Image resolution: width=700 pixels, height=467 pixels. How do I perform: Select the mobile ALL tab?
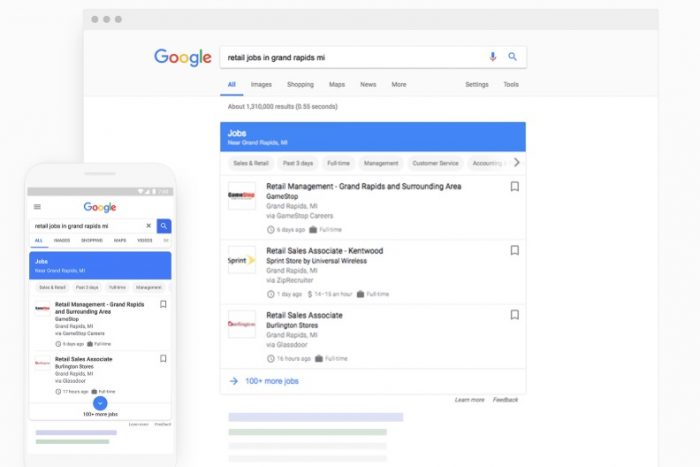click(39, 240)
